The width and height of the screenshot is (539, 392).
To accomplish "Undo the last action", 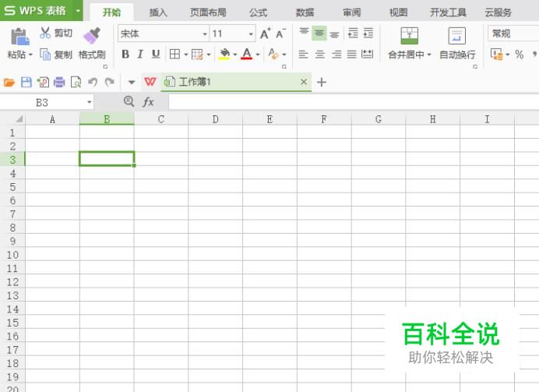I will click(93, 82).
